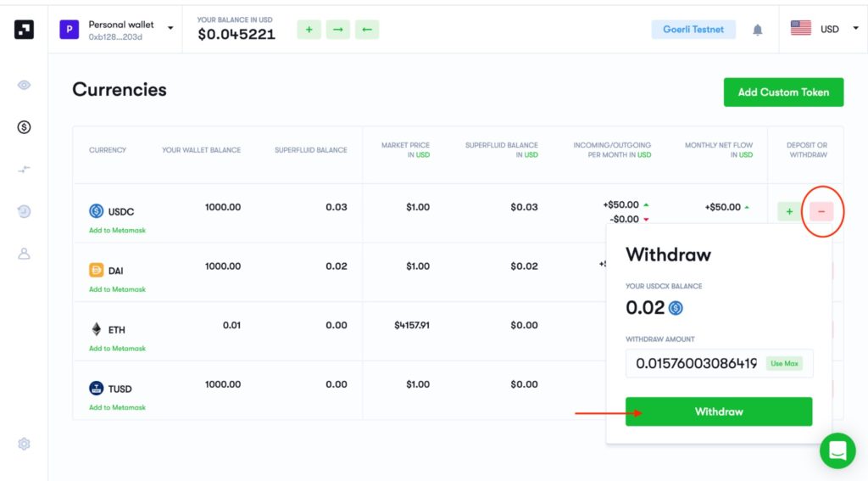Click the DEPOSIT OR WITHDRAW column header
868x481 pixels.
coord(807,150)
